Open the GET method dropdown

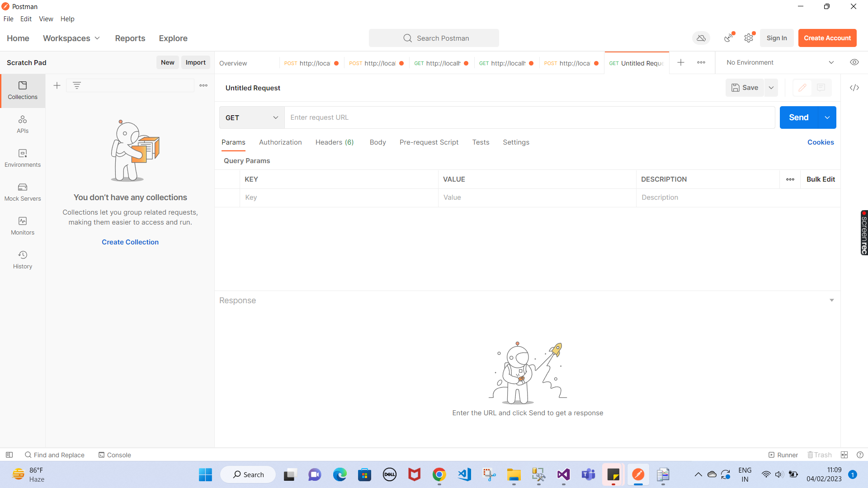(x=252, y=117)
